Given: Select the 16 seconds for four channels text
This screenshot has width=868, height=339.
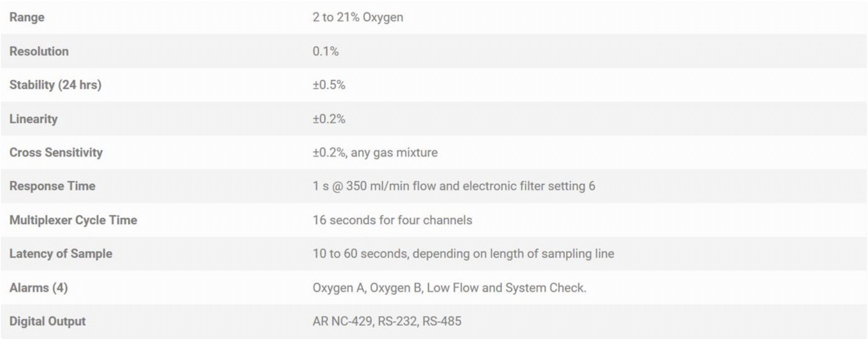Looking at the screenshot, I should click(x=393, y=220).
